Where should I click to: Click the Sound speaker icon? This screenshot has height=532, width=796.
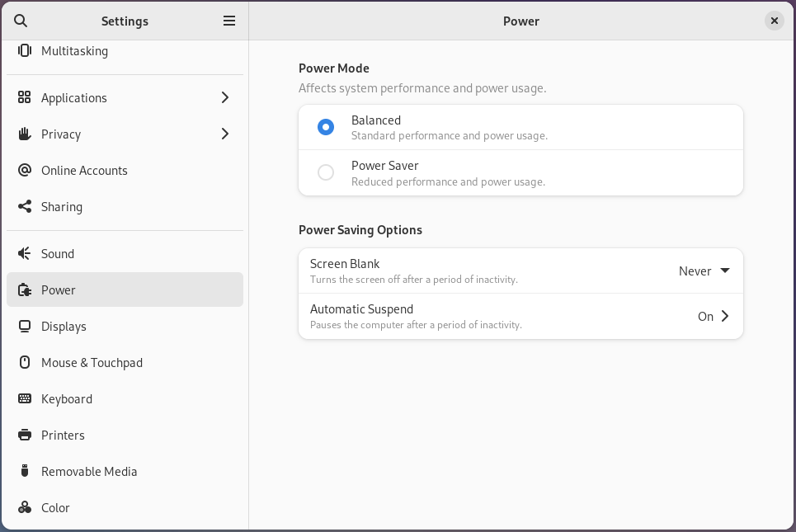coord(25,254)
